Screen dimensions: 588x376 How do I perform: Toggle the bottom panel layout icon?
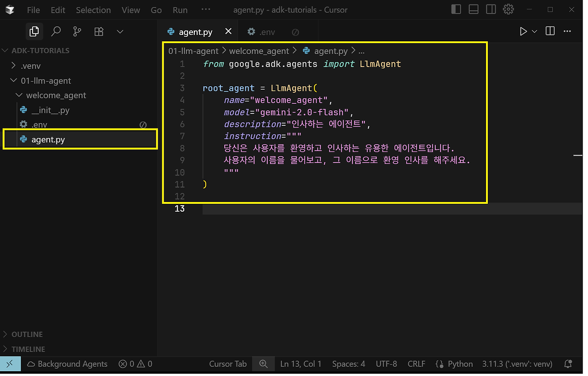click(x=474, y=9)
